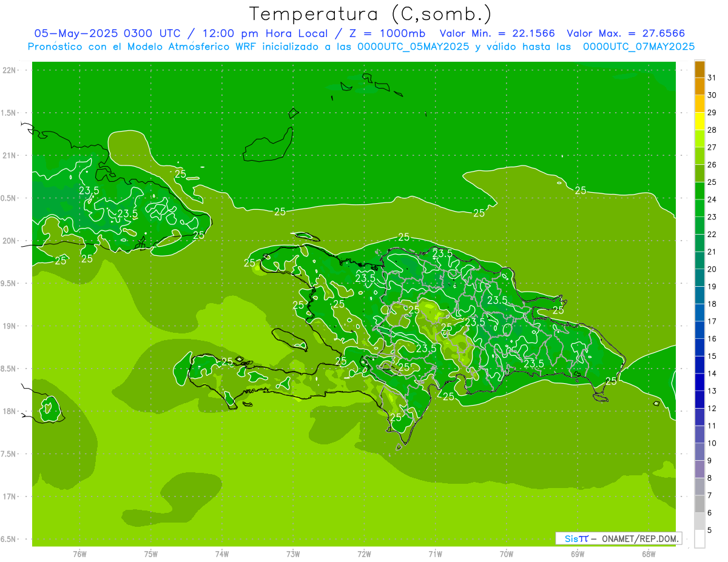This screenshot has height=562, width=728.
Task: Click the 1.5N latitude axis label
Action: 9,113
